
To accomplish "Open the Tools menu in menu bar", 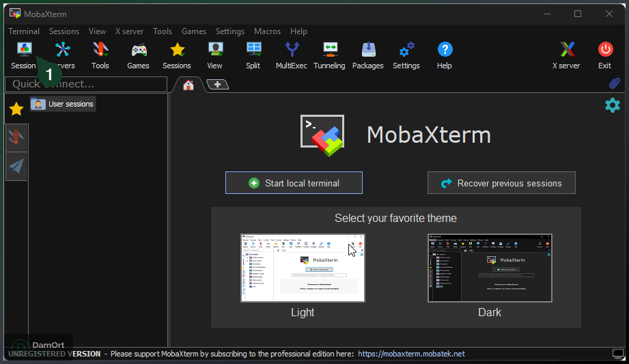I will [x=163, y=31].
